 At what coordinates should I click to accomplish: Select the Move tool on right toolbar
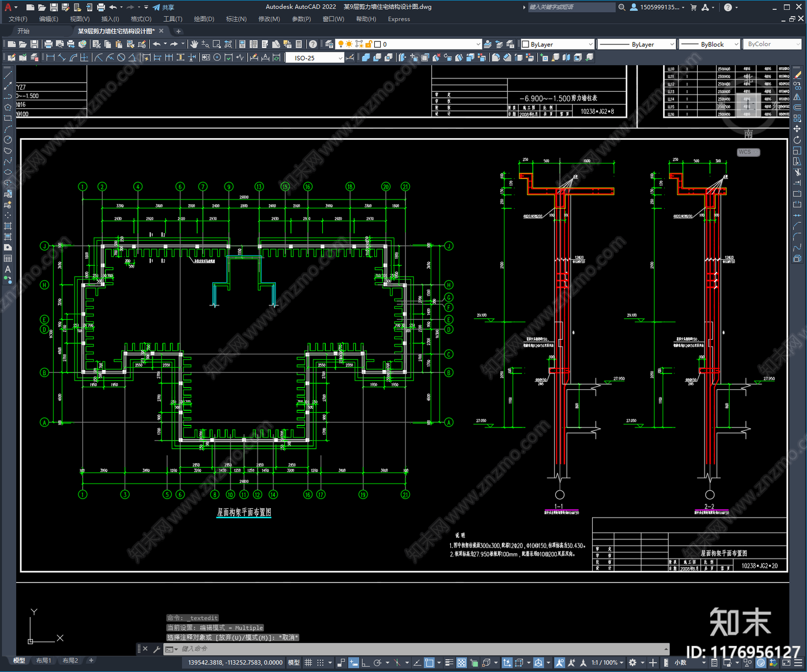[x=797, y=129]
